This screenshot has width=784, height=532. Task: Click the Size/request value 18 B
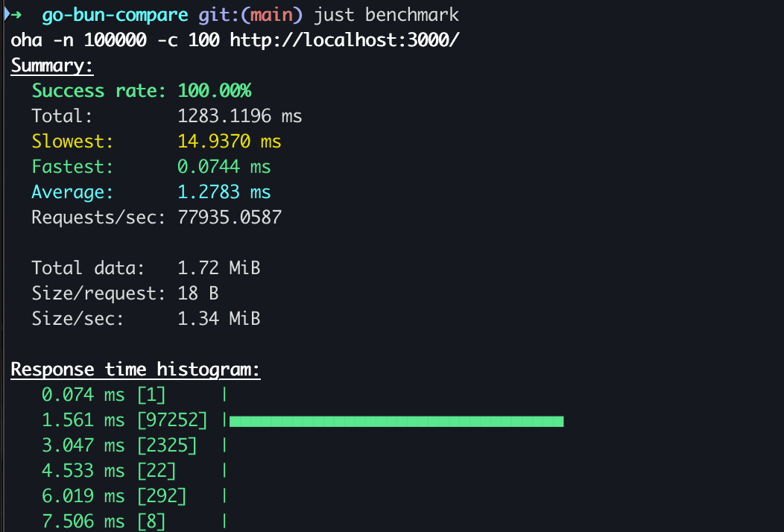(200, 293)
